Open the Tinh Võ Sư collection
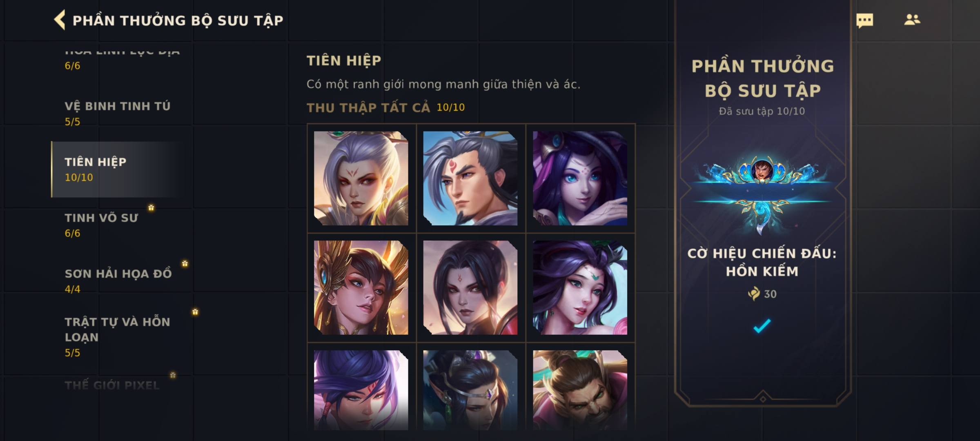This screenshot has width=980, height=441. pos(118,225)
